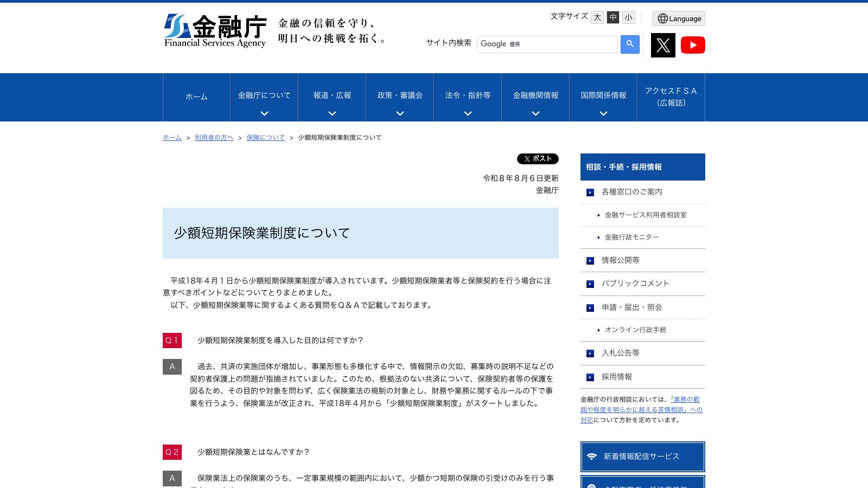This screenshot has height=488, width=868.
Task: Open 採用情報 sidebar item text
Action: click(617, 377)
